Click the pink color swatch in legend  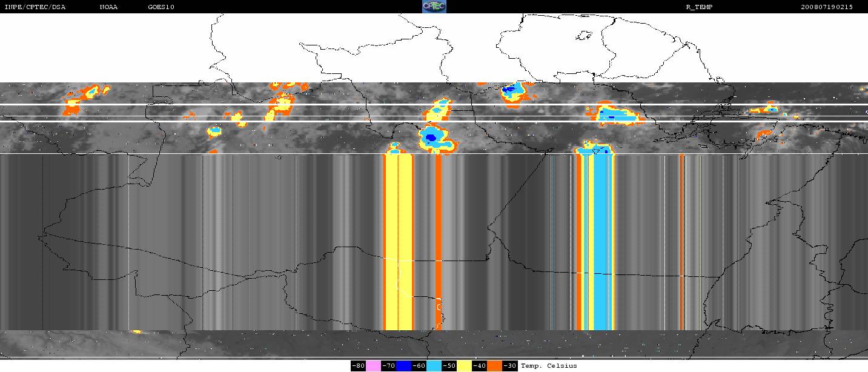pos(373,366)
